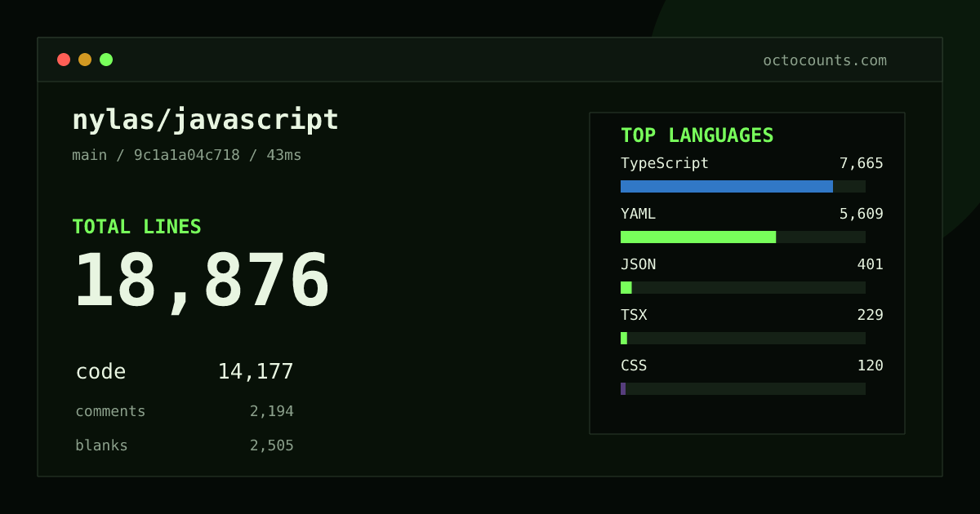
Task: Click the TypeScript language label
Action: (665, 163)
